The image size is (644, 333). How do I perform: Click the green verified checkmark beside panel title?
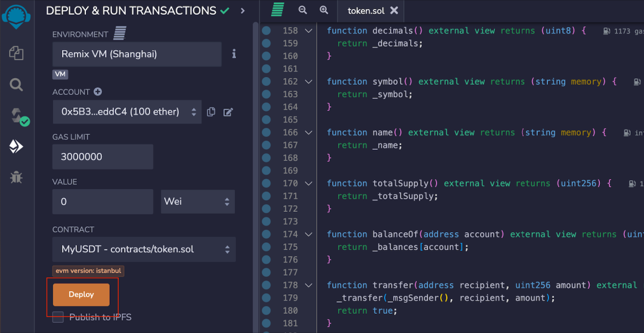tap(225, 11)
